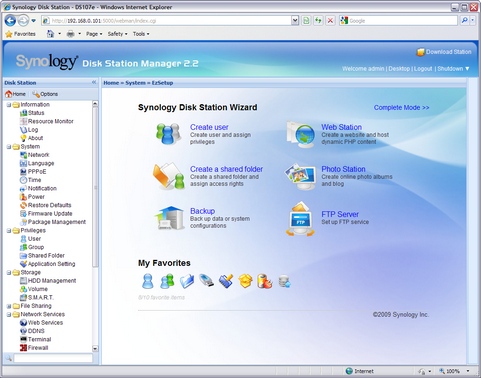The width and height of the screenshot is (481, 378).
Task: Open the Shutdown dropdown menu
Action: point(453,69)
